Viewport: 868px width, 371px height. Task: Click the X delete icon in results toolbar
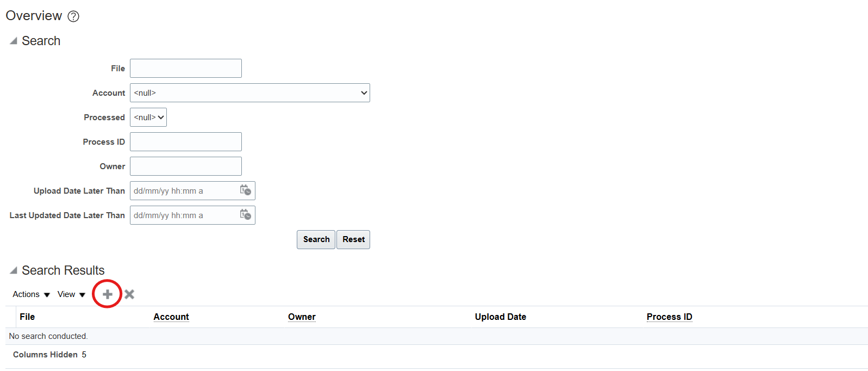[129, 294]
